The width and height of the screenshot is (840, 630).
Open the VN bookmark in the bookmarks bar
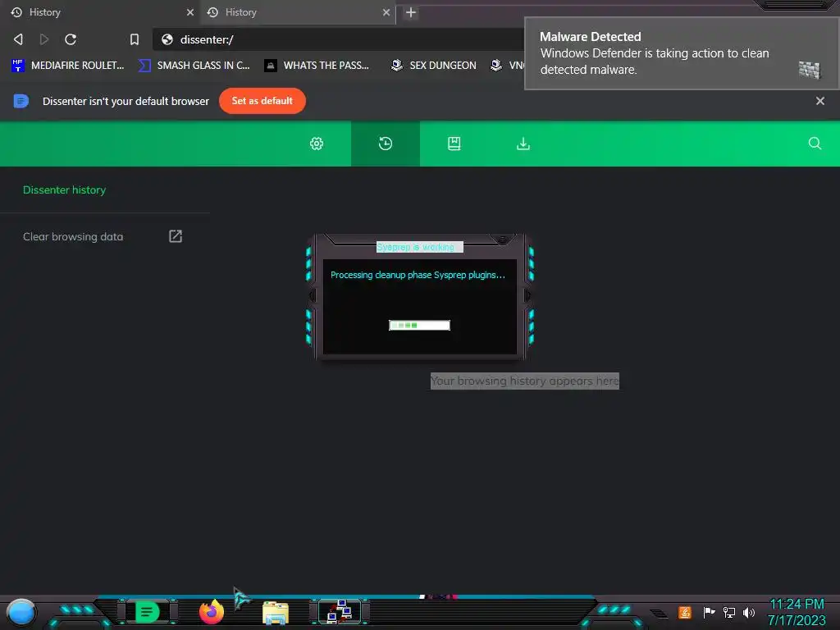click(x=507, y=66)
